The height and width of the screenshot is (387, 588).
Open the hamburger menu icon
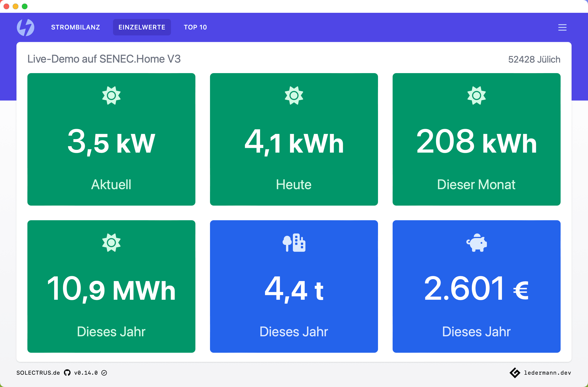click(x=562, y=27)
